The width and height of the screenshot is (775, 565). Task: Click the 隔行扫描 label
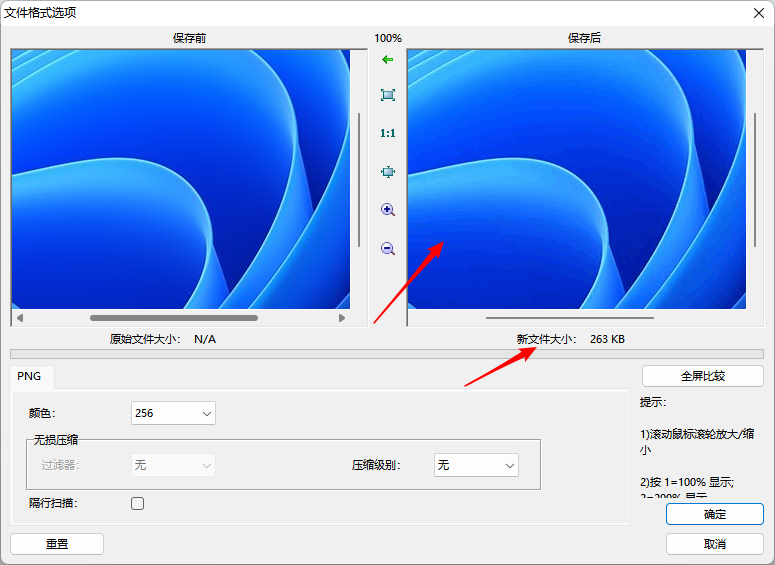click(53, 503)
